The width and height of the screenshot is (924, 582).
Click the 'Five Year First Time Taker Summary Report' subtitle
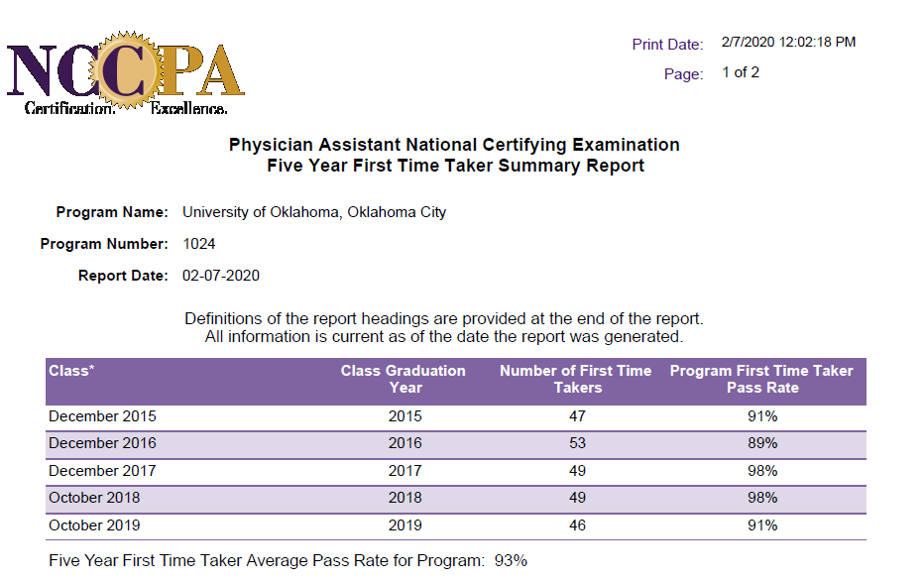pyautogui.click(x=455, y=166)
